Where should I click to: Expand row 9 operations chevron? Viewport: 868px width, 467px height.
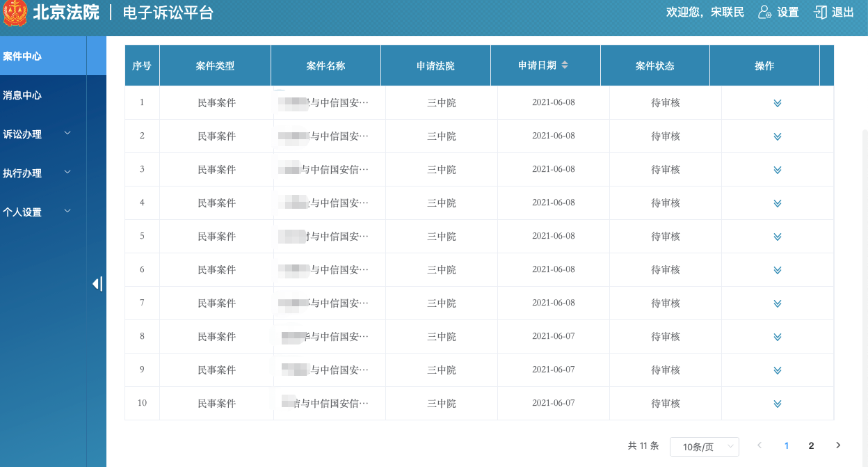[x=778, y=370]
